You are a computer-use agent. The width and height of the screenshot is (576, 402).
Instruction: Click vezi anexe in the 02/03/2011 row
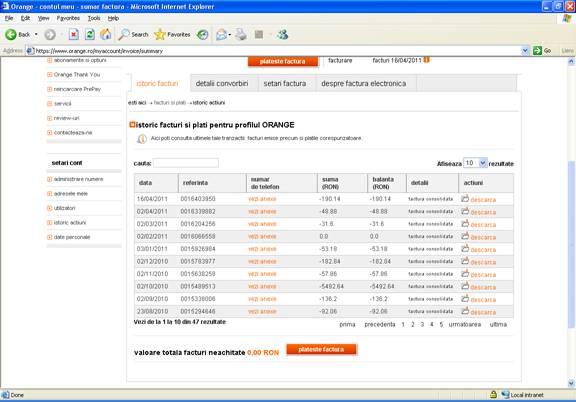point(262,224)
